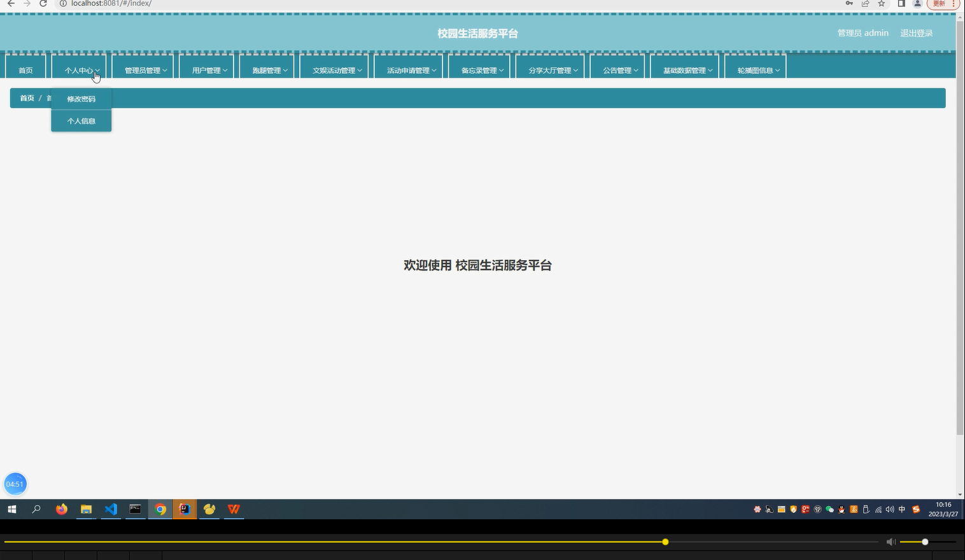Screen dimensions: 965x560
Task: Click the 管理员 admin user label
Action: [x=863, y=33]
